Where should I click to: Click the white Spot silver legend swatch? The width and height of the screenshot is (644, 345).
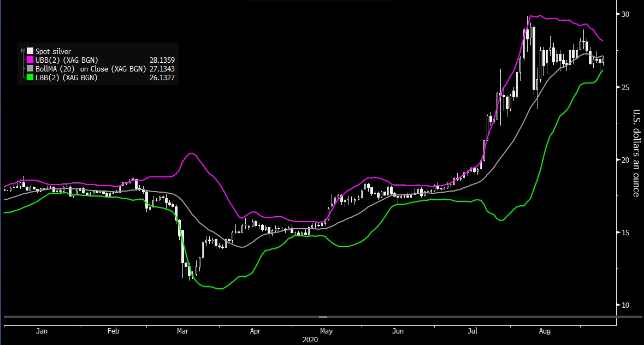30,51
